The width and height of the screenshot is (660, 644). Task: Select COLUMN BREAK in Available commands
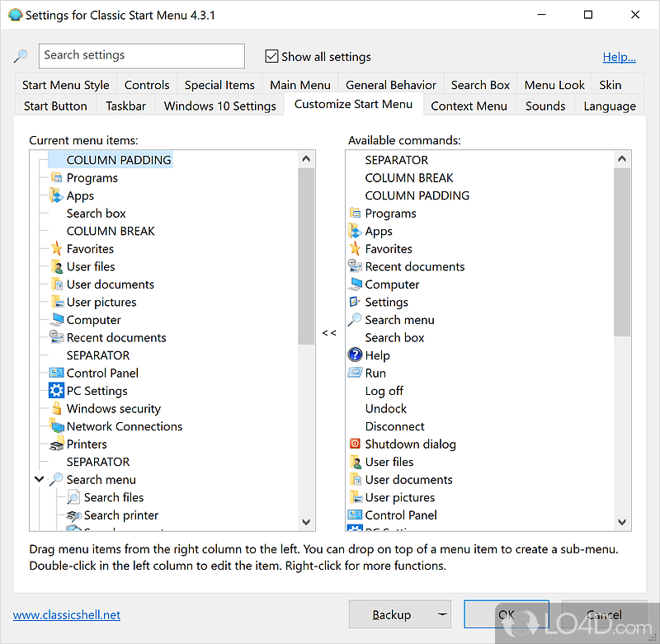coord(409,178)
